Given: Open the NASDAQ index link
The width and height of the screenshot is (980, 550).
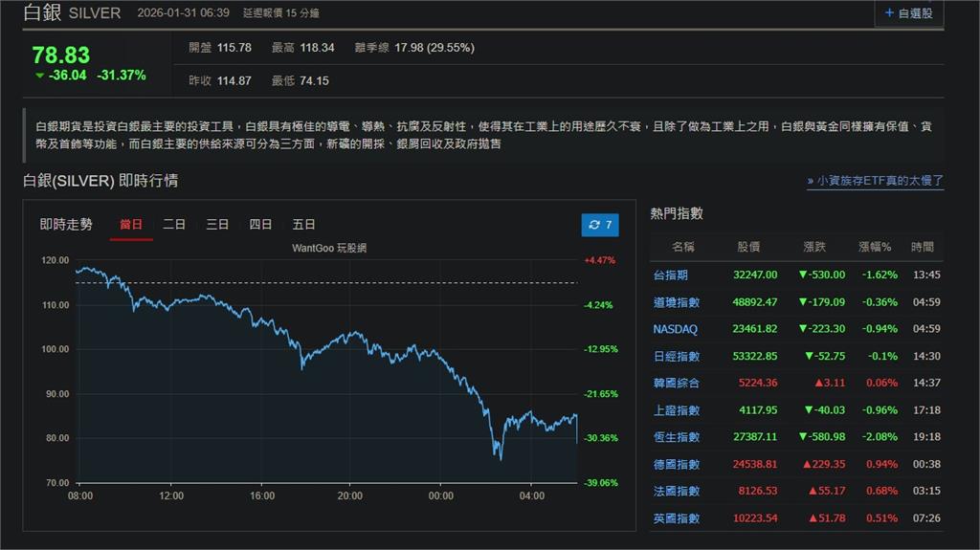Looking at the screenshot, I should coord(675,329).
